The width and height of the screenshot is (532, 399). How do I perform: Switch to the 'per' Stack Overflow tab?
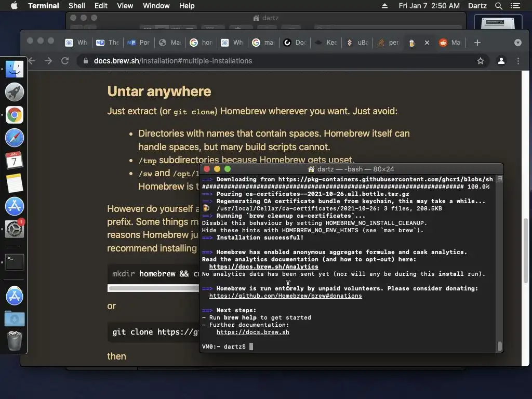point(388,43)
